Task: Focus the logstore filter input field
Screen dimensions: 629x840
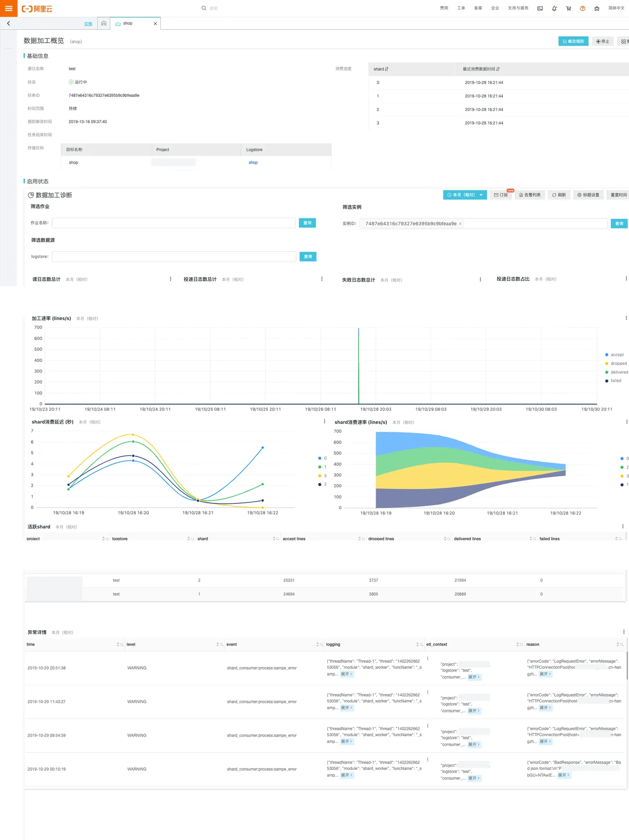Action: coord(174,257)
